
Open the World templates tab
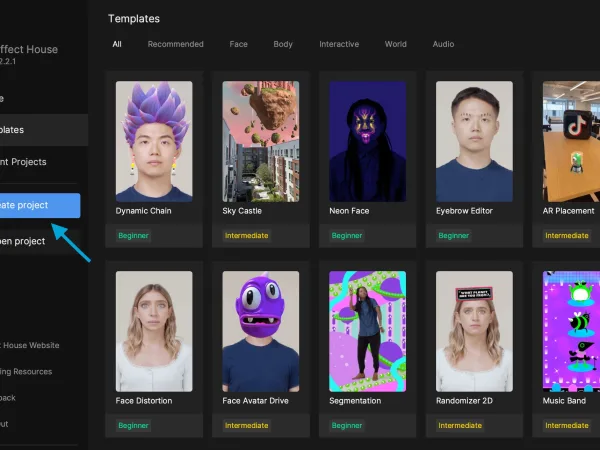coord(396,44)
